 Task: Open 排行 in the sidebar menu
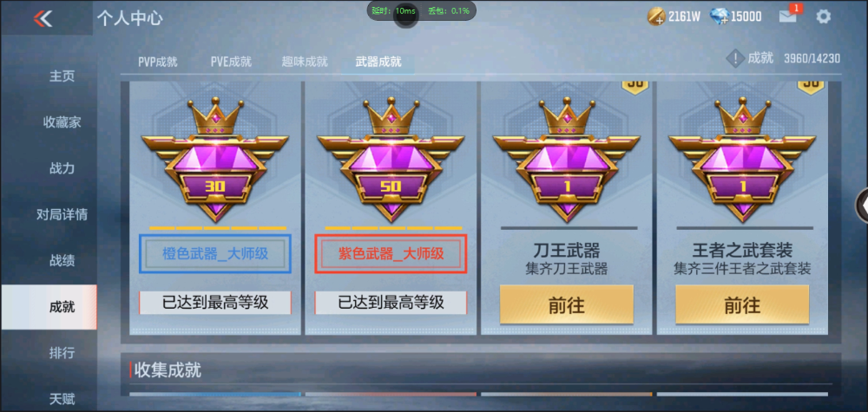(62, 353)
